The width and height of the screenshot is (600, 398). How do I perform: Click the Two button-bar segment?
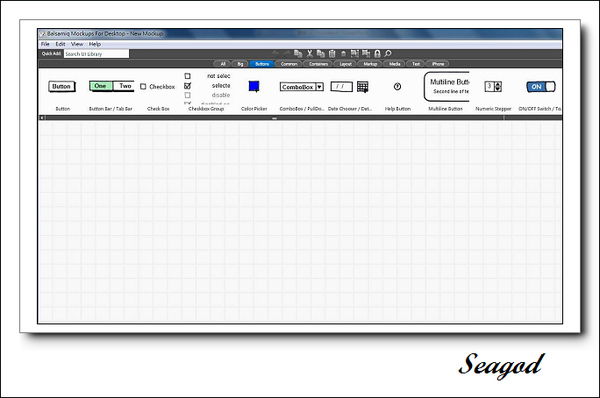[x=124, y=86]
